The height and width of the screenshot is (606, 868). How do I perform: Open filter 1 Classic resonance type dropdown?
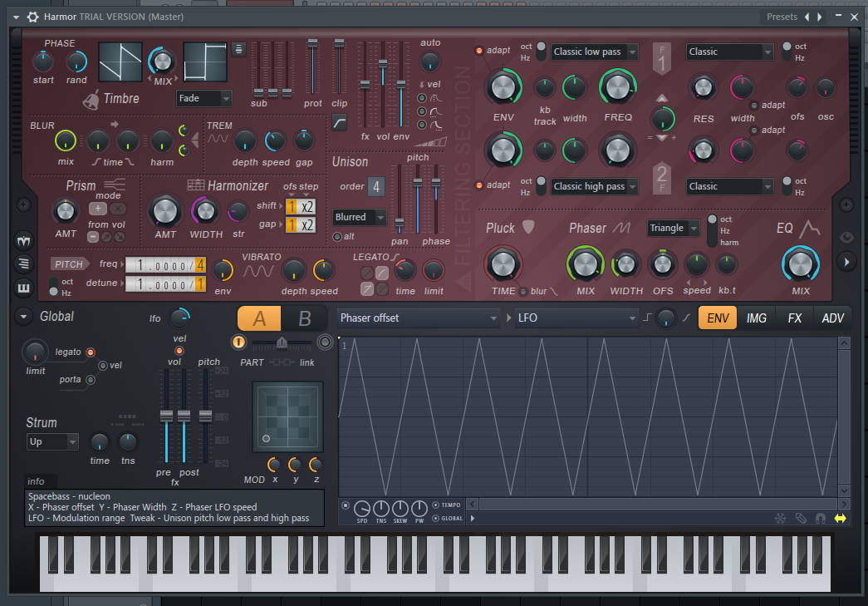[x=729, y=52]
